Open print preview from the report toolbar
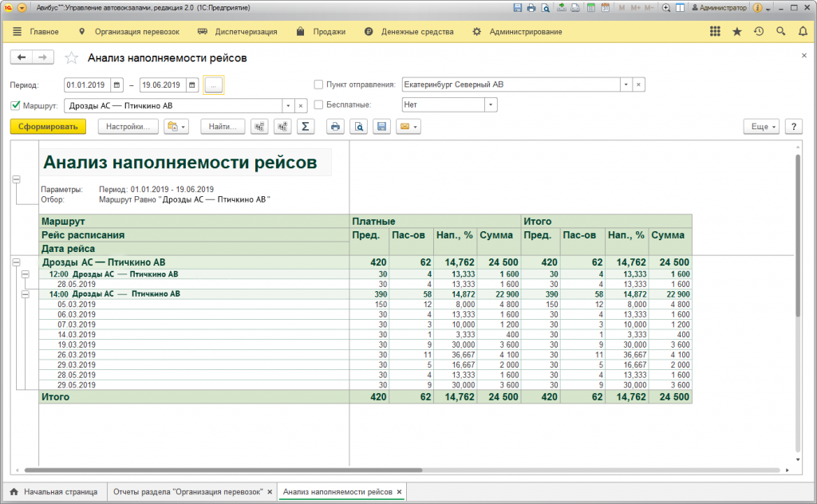Screen dimensions: 817x504 click(x=359, y=127)
